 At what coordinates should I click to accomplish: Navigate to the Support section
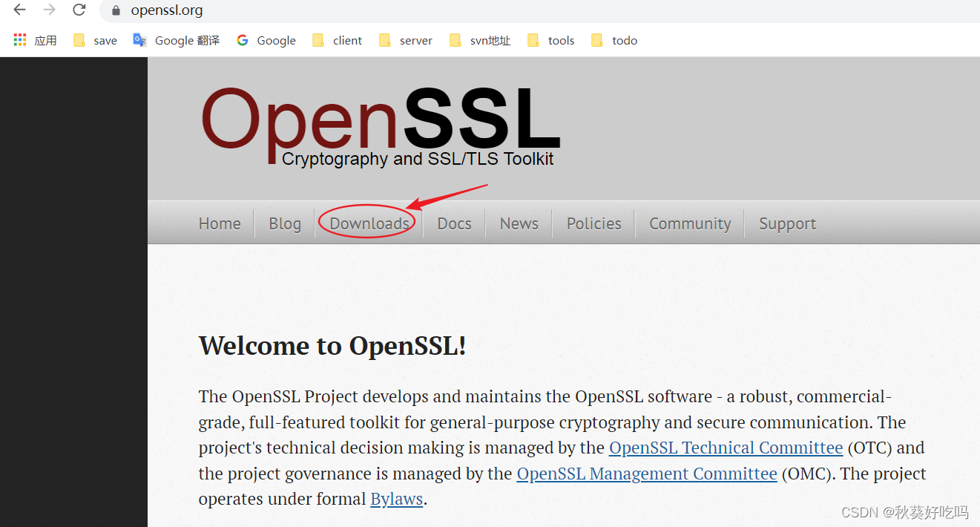(787, 223)
